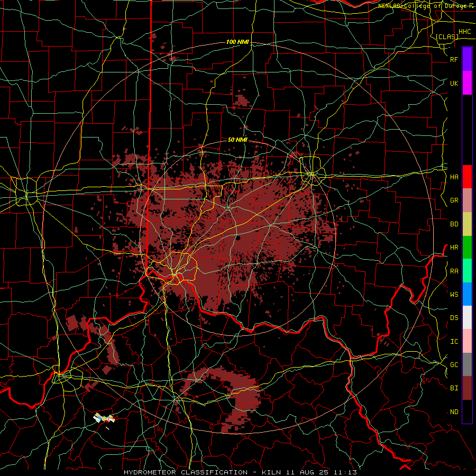The height and width of the screenshot is (476, 476).
Task: Select the pink-brown GR legend swatch
Action: (x=467, y=200)
